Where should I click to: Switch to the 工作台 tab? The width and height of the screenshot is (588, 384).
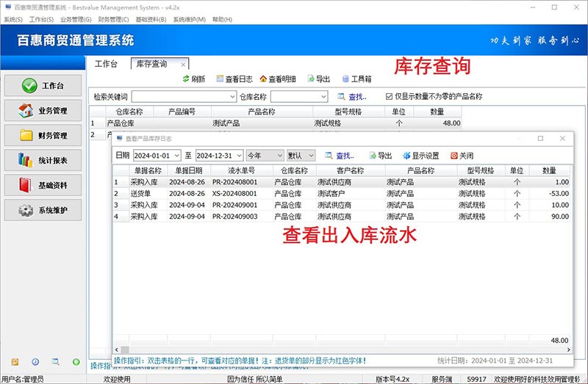pyautogui.click(x=106, y=64)
